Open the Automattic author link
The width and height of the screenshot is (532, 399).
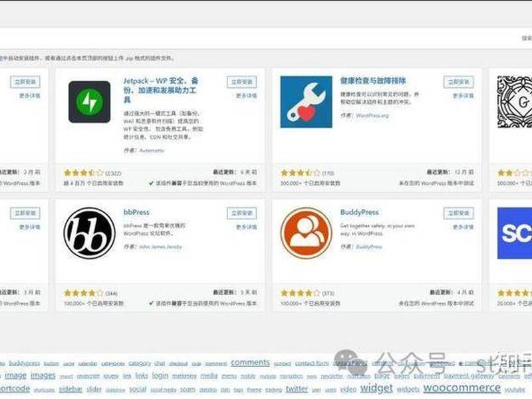pos(152,150)
